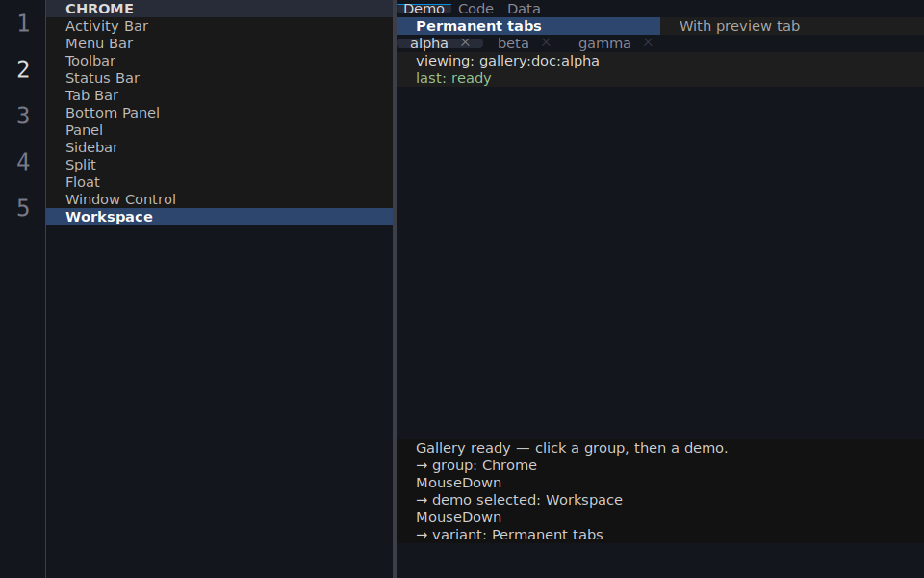Activate the gamma document tab

tap(604, 43)
